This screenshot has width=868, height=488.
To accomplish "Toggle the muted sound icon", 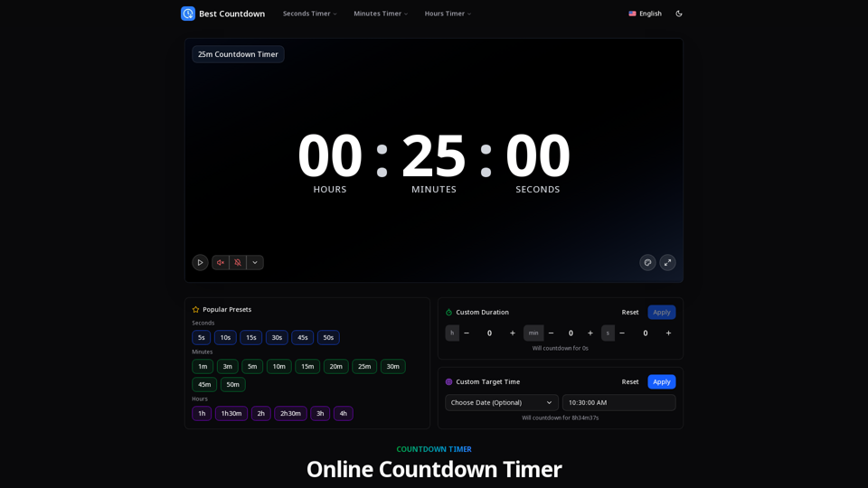I will tap(221, 262).
